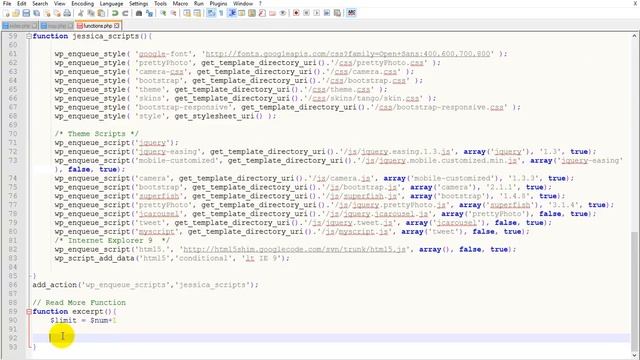Viewport: 640px width, 360px height.
Task: Undo the last edit with the Undo arrow
Action: [115, 13]
